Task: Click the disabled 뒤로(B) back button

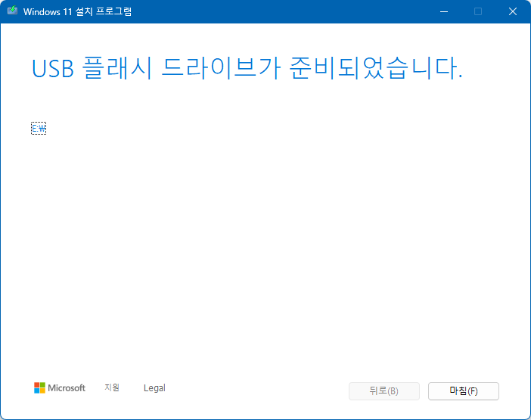Action: tap(384, 391)
